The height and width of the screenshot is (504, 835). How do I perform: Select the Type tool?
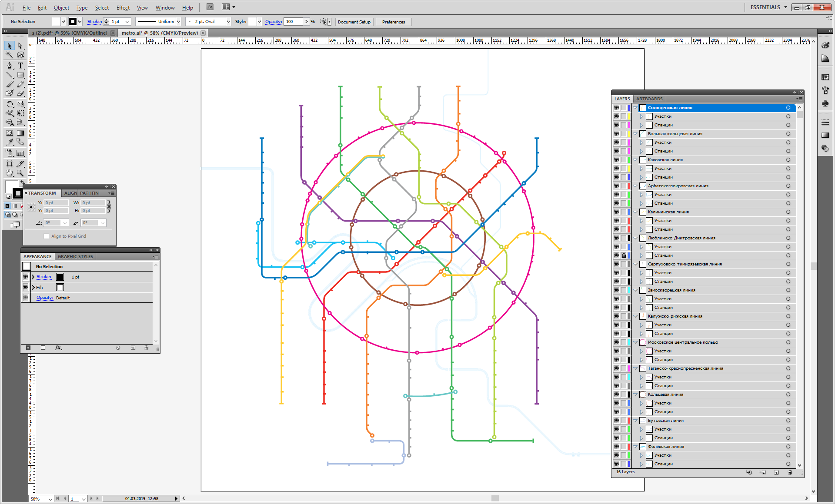pos(20,66)
